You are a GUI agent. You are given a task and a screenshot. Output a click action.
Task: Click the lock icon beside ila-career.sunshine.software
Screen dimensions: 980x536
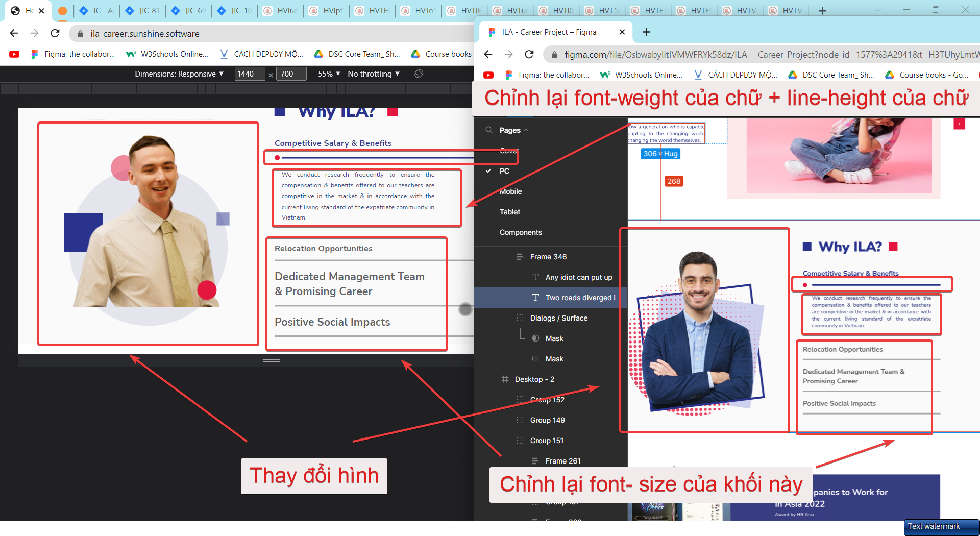80,34
